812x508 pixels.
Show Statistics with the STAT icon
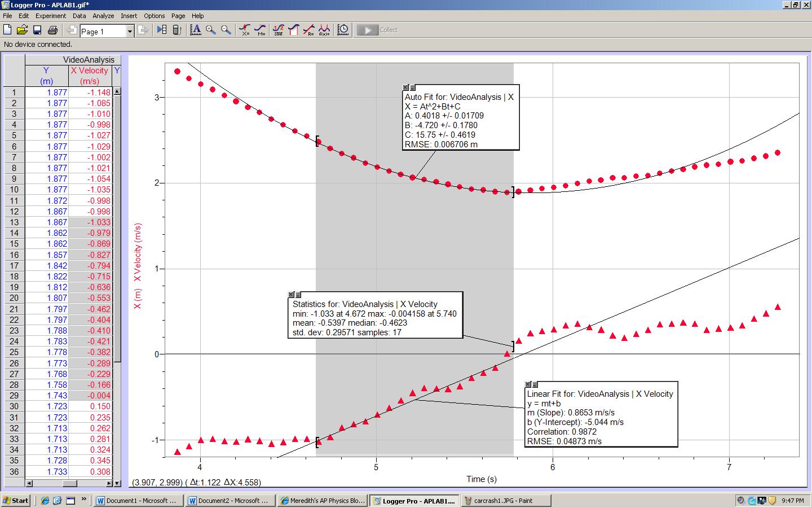[279, 30]
